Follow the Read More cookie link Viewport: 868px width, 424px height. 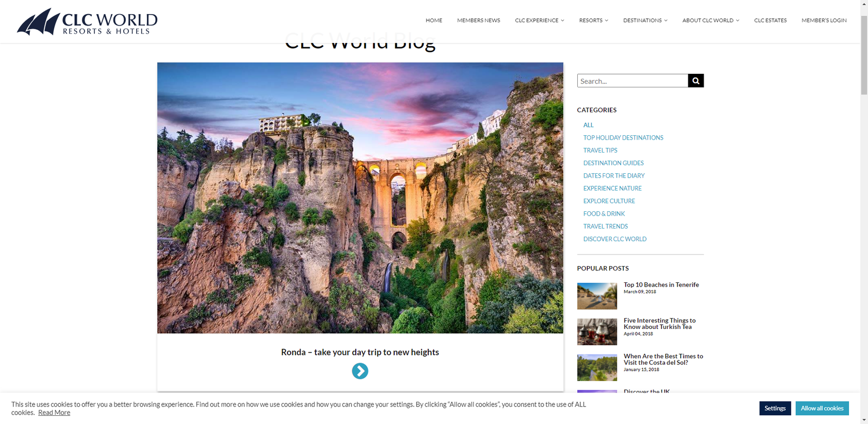(x=54, y=413)
